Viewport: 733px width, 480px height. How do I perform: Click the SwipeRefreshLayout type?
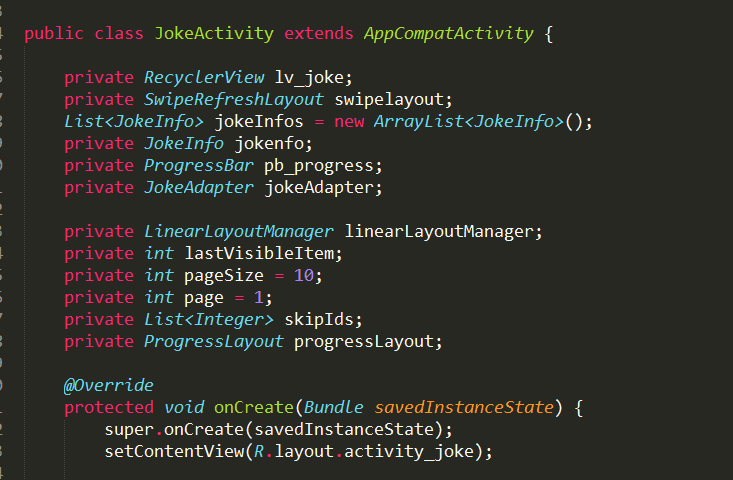pos(233,100)
